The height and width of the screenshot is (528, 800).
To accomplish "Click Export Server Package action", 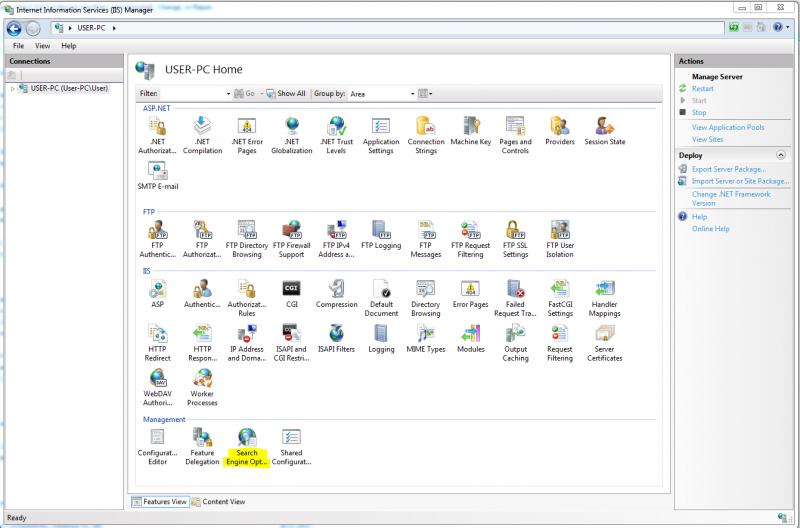I will tap(729, 169).
